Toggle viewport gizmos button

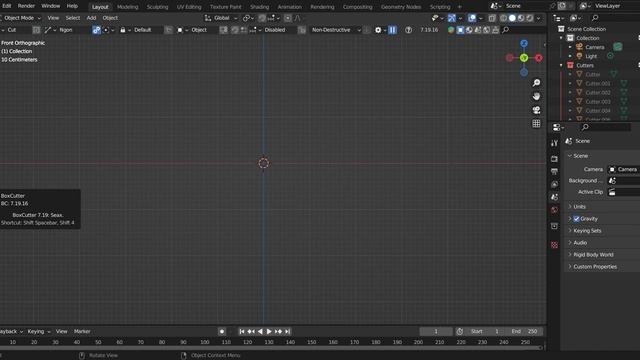452,18
